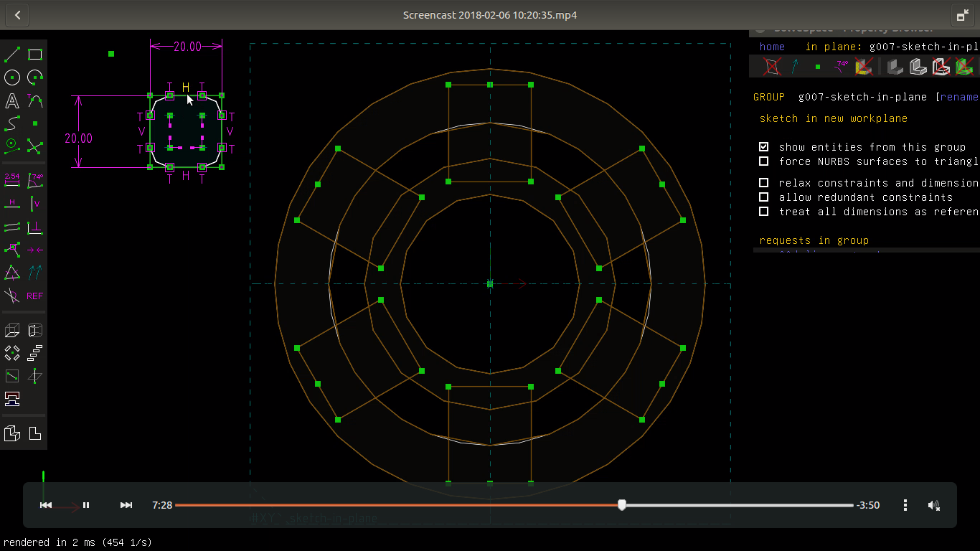Toggle constraints visibility 74° icon in browser
The height and width of the screenshot is (551, 980).
click(x=842, y=67)
